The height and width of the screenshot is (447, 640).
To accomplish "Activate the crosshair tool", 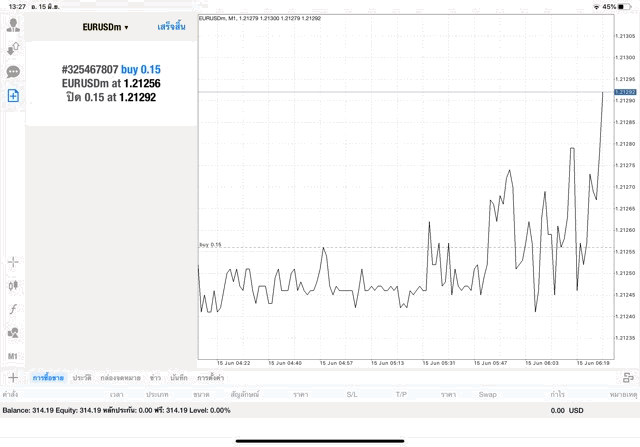I will [x=13, y=262].
